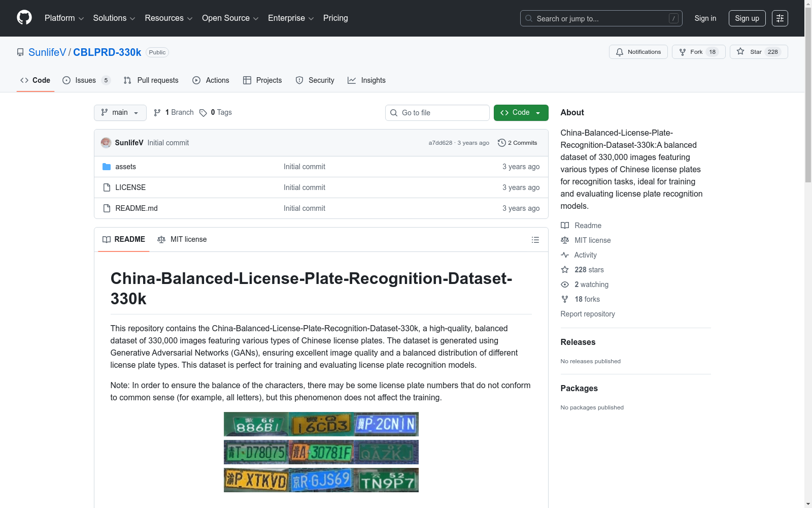Click the Sign up button
This screenshot has height=508, width=812.
point(747,18)
